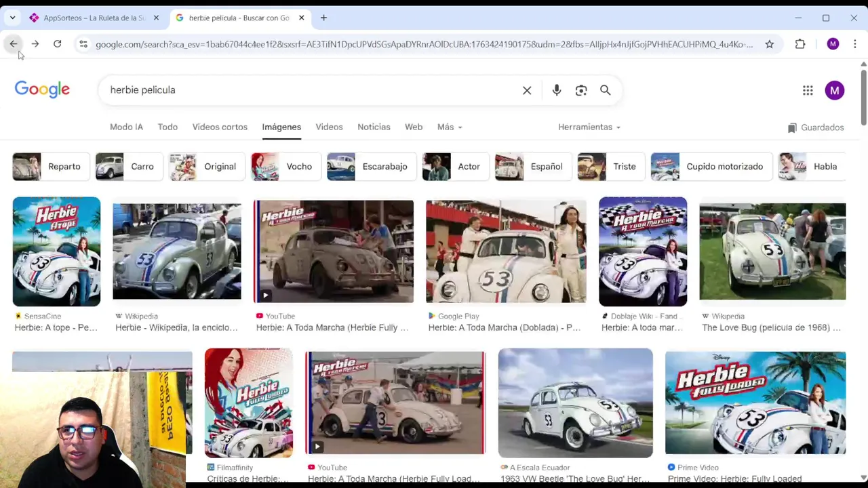Open the site information icon in address bar
Screen dimensions: 868x488
click(83, 44)
